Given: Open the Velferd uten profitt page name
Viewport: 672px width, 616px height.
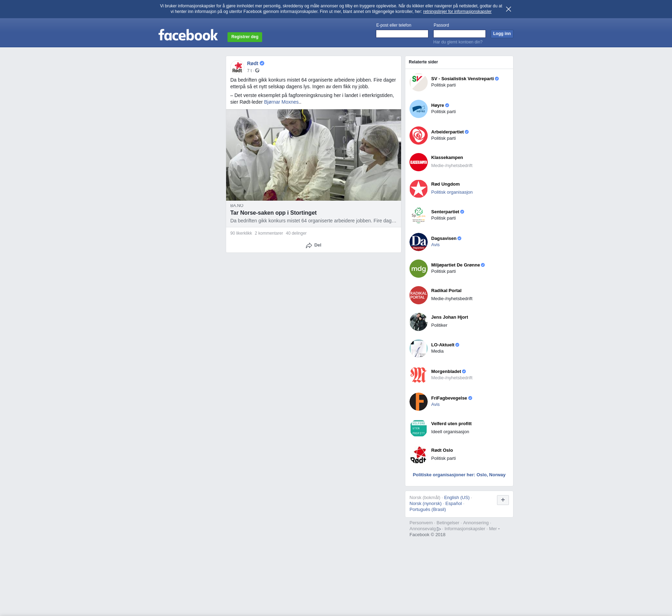Looking at the screenshot, I should 451,424.
